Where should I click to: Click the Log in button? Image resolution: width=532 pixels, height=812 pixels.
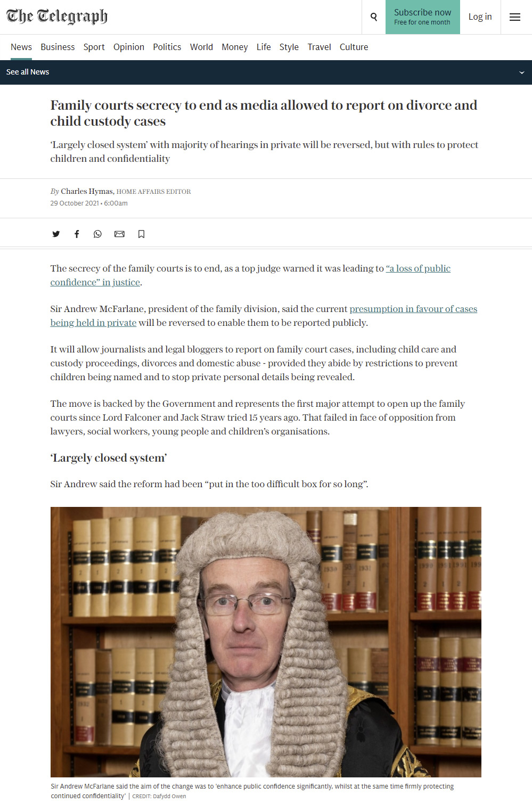click(x=480, y=17)
